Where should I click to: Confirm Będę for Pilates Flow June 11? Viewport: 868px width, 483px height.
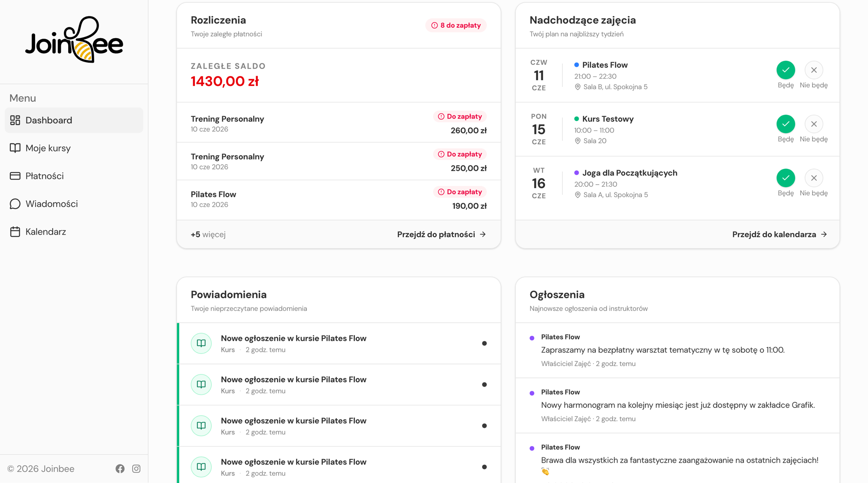pyautogui.click(x=786, y=70)
